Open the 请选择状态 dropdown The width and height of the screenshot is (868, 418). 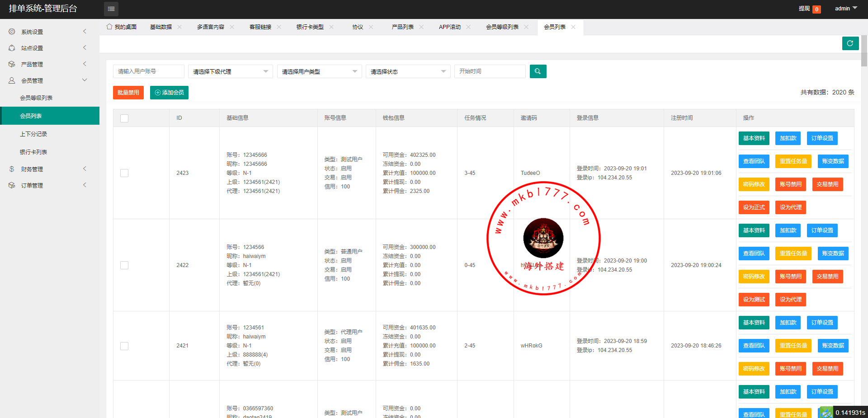click(x=408, y=71)
